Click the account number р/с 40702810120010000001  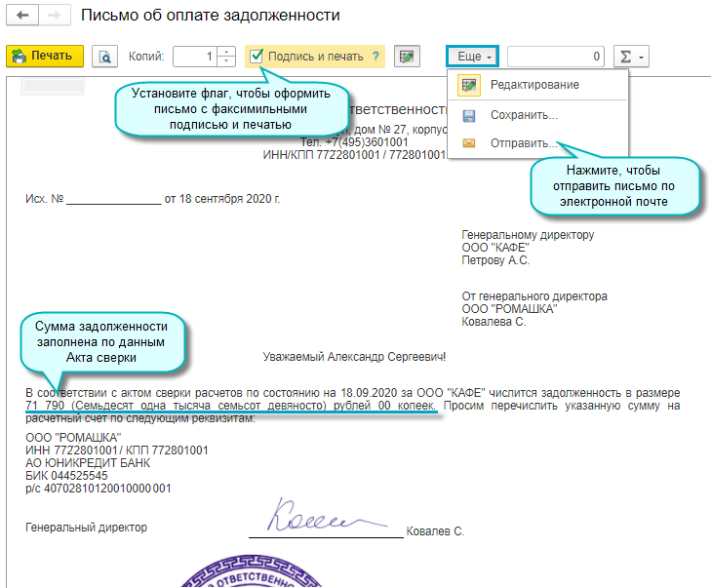[99, 489]
